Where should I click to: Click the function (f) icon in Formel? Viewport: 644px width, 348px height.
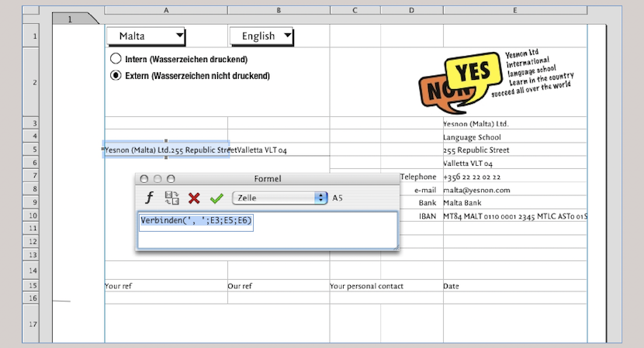pos(148,198)
